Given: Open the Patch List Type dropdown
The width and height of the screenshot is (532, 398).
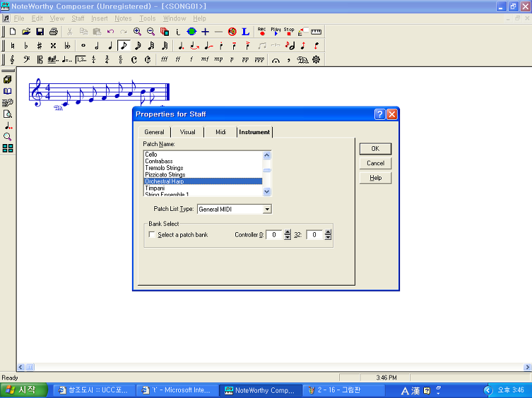Looking at the screenshot, I should pos(267,209).
